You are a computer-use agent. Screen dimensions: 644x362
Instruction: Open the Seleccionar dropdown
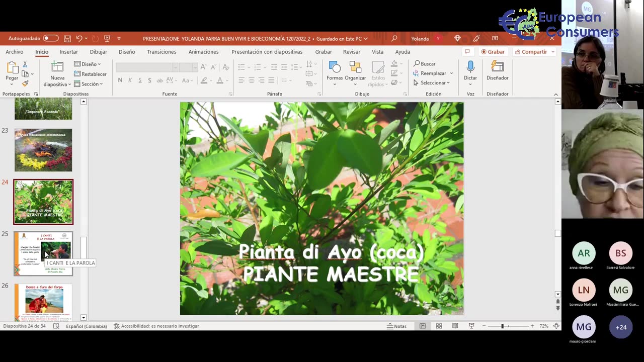point(433,83)
